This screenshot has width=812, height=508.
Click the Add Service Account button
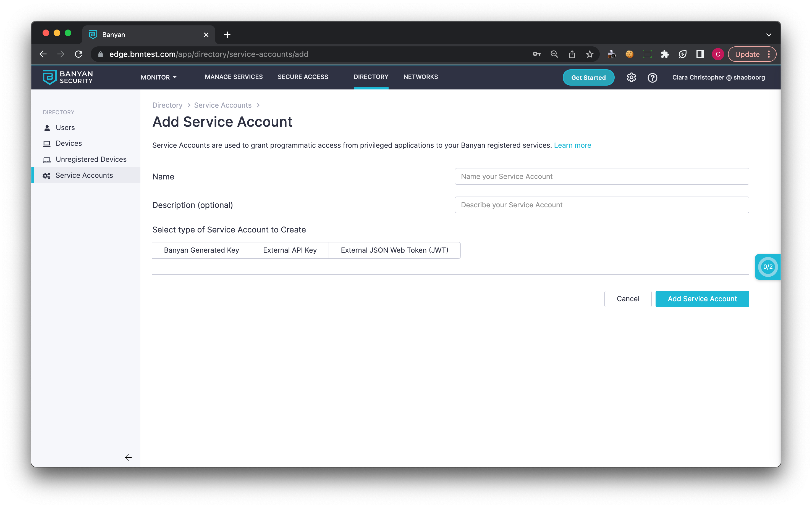click(702, 299)
